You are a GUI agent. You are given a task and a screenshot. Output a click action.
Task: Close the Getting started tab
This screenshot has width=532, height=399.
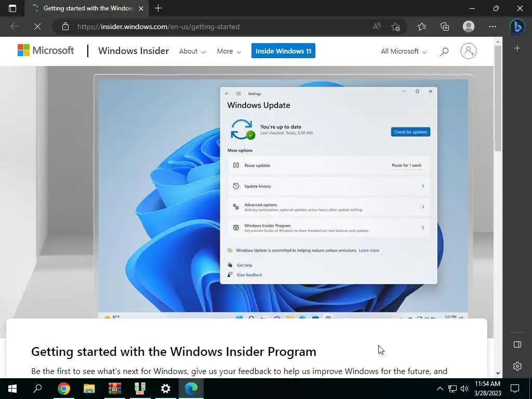click(141, 8)
